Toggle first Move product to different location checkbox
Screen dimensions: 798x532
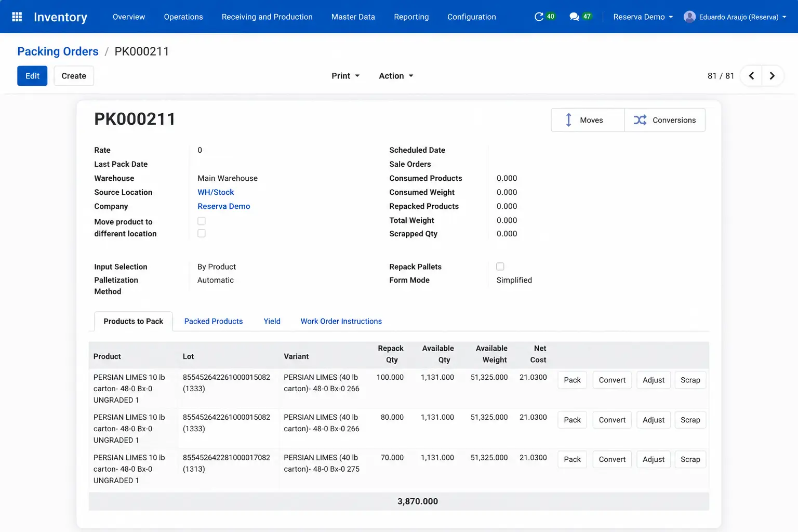click(202, 221)
